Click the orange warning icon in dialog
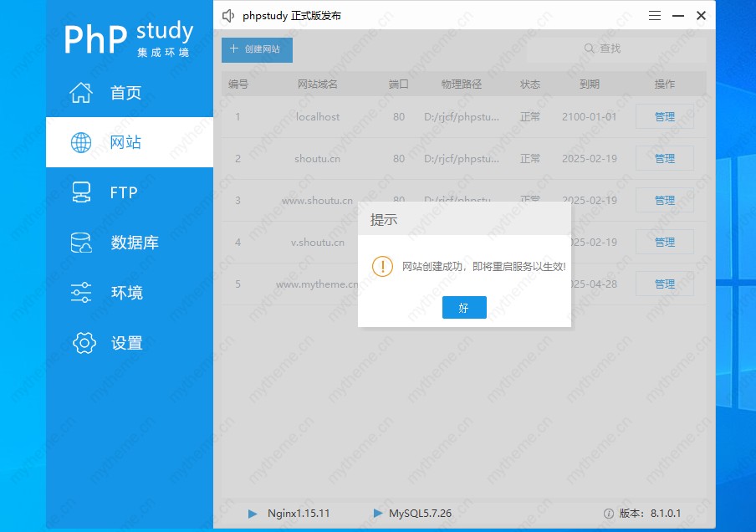Viewport: 756px width, 532px height. (x=382, y=266)
